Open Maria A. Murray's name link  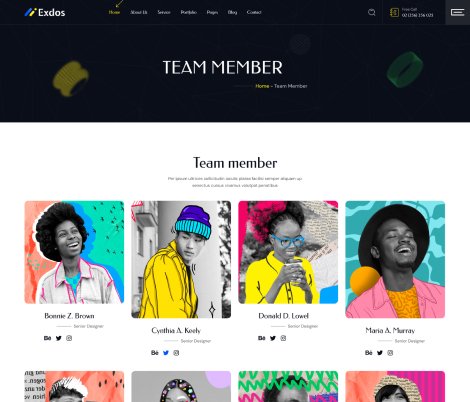390,331
